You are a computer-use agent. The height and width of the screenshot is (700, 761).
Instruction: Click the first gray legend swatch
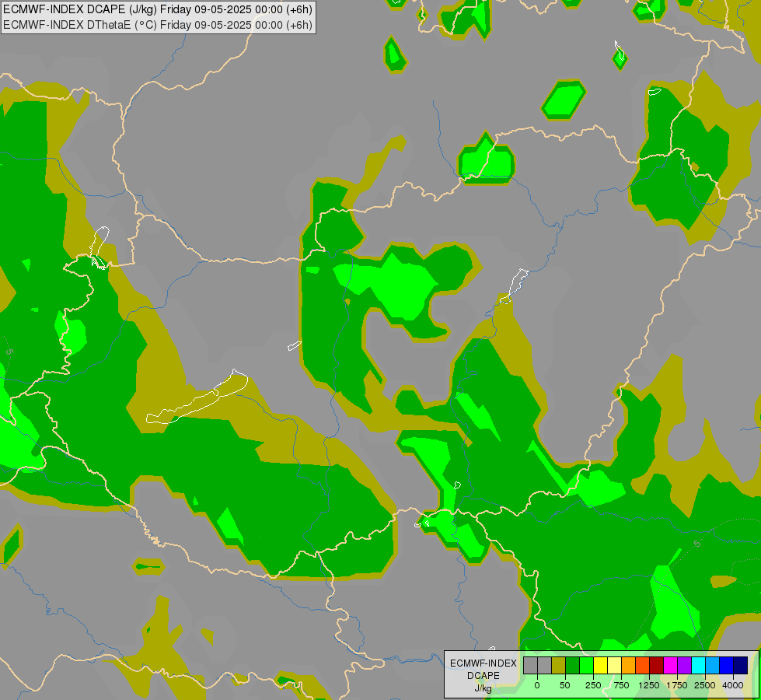tap(530, 665)
